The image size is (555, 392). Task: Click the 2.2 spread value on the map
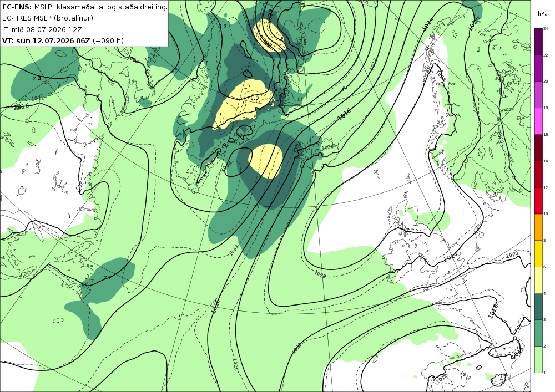[108, 277]
